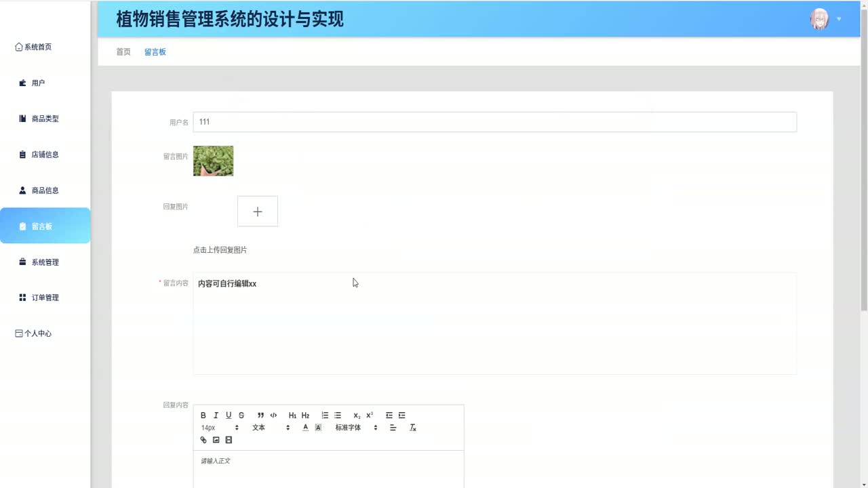868x488 pixels.
Task: Toggle strikethrough formatting in reply editor
Action: tap(241, 415)
